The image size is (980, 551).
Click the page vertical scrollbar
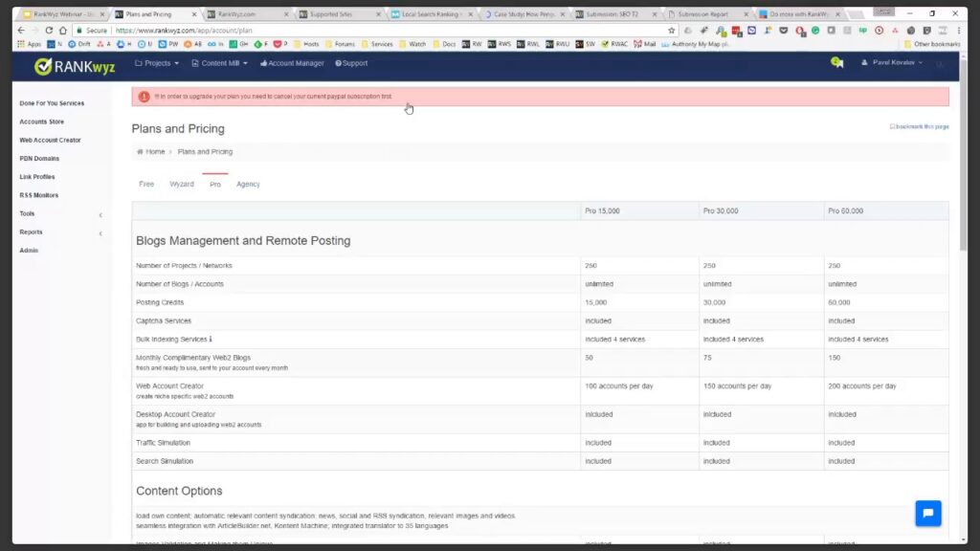(963, 154)
